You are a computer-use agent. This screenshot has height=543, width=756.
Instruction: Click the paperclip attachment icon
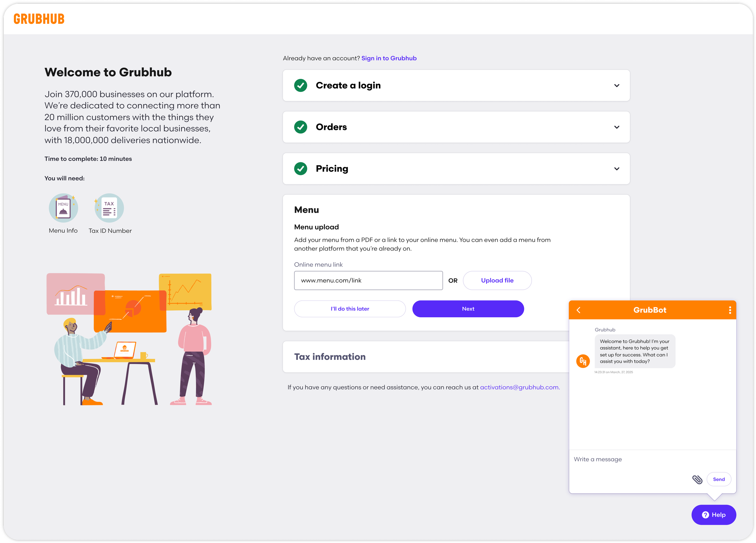697,479
